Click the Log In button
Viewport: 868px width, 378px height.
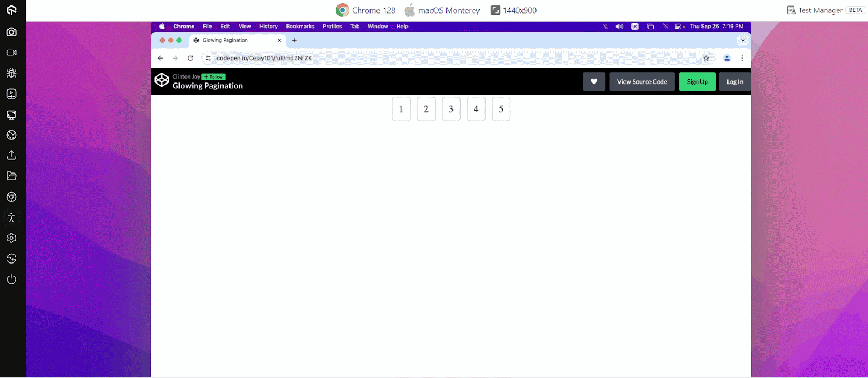coord(735,81)
